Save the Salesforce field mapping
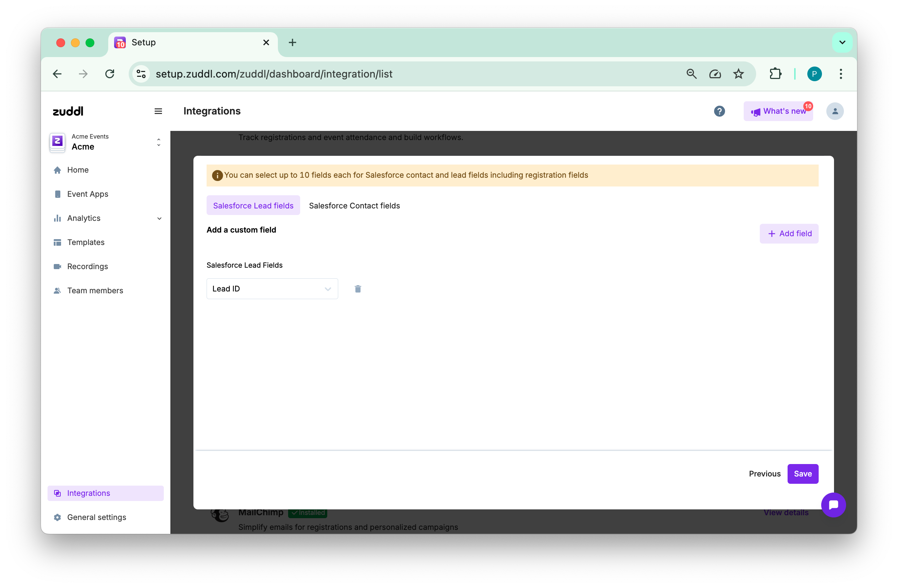 point(802,473)
